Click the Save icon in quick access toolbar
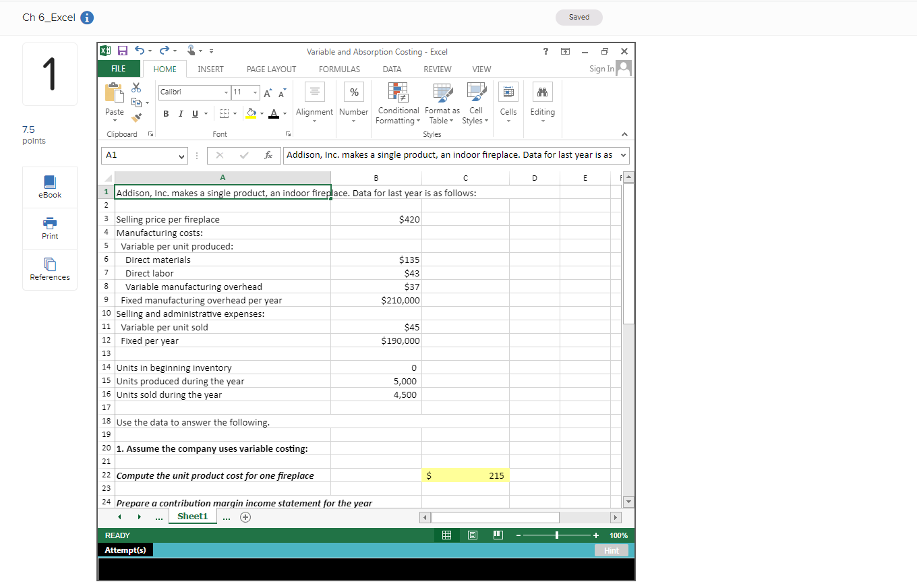 [123, 51]
